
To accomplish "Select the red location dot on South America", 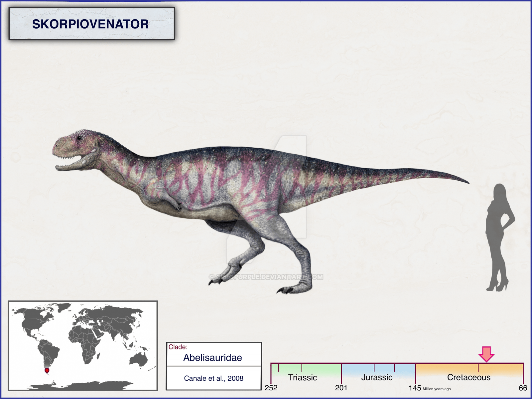I will [x=47, y=370].
